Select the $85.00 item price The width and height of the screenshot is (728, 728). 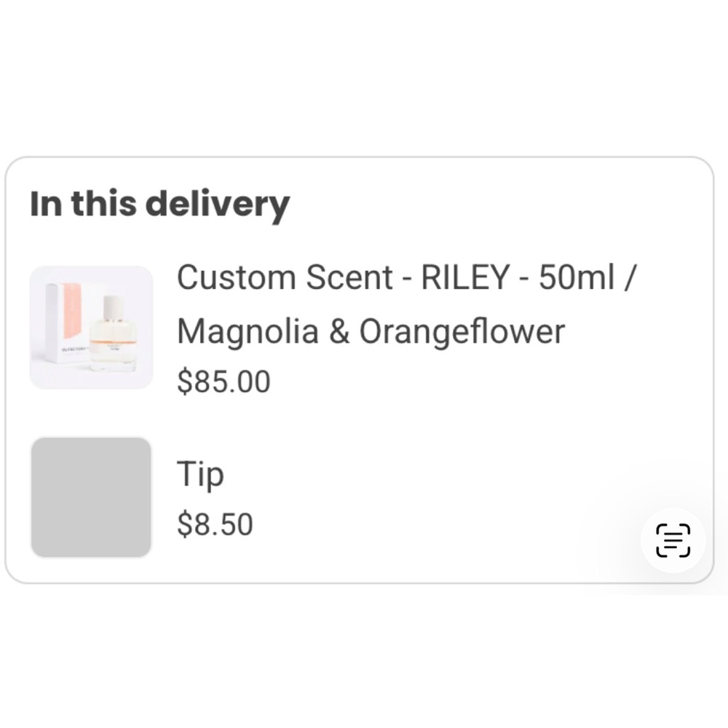pyautogui.click(x=223, y=381)
